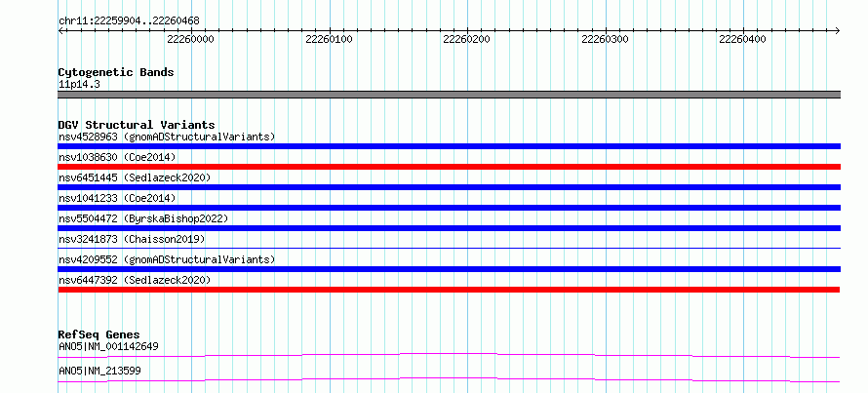Click ruler coordinate 22260100
Image resolution: width=868 pixels, height=393 pixels.
coord(329,40)
